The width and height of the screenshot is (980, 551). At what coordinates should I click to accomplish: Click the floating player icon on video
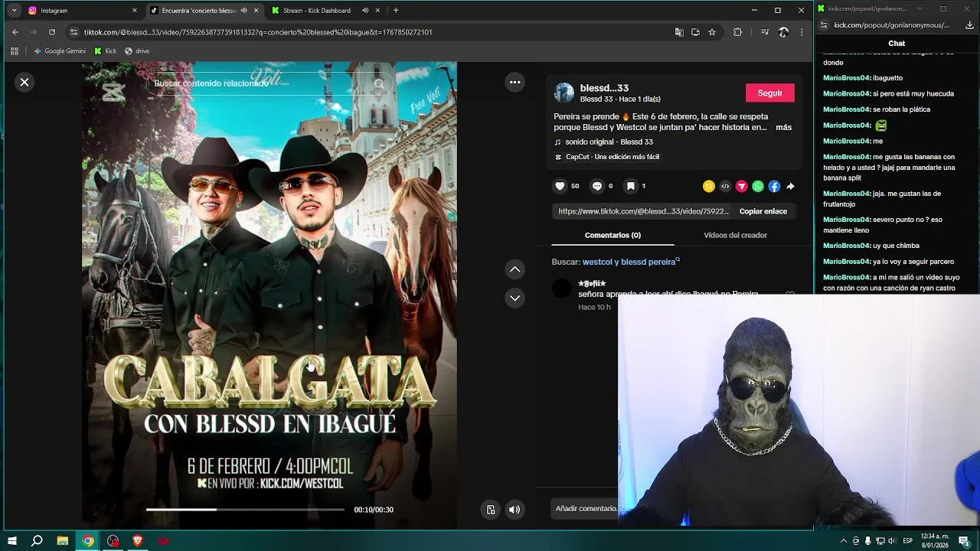(491, 510)
